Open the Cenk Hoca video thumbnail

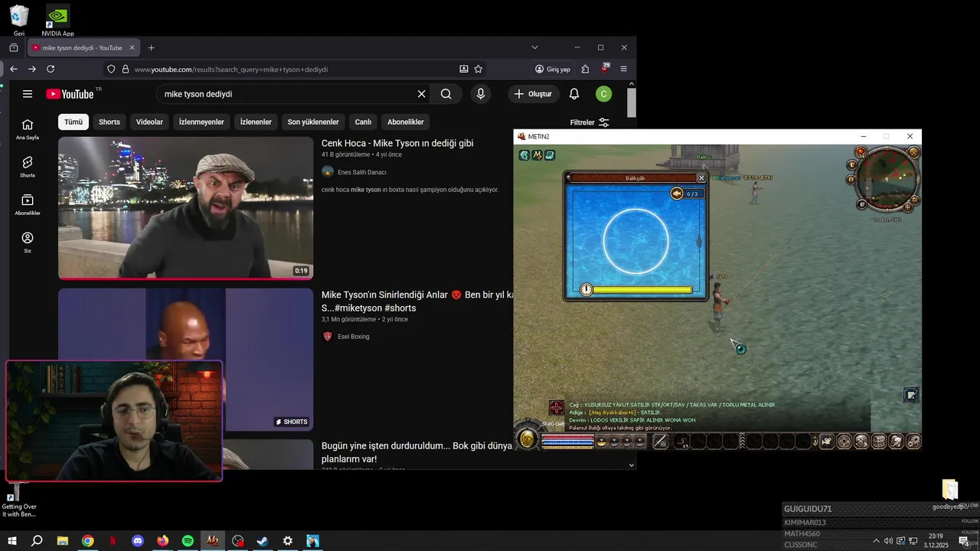186,208
